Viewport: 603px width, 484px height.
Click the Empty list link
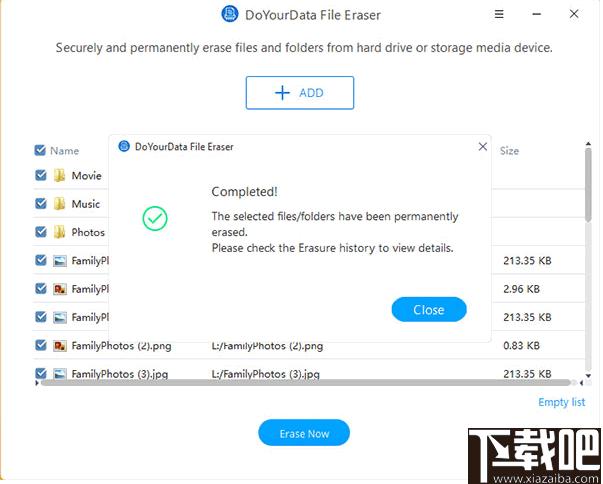(x=561, y=403)
